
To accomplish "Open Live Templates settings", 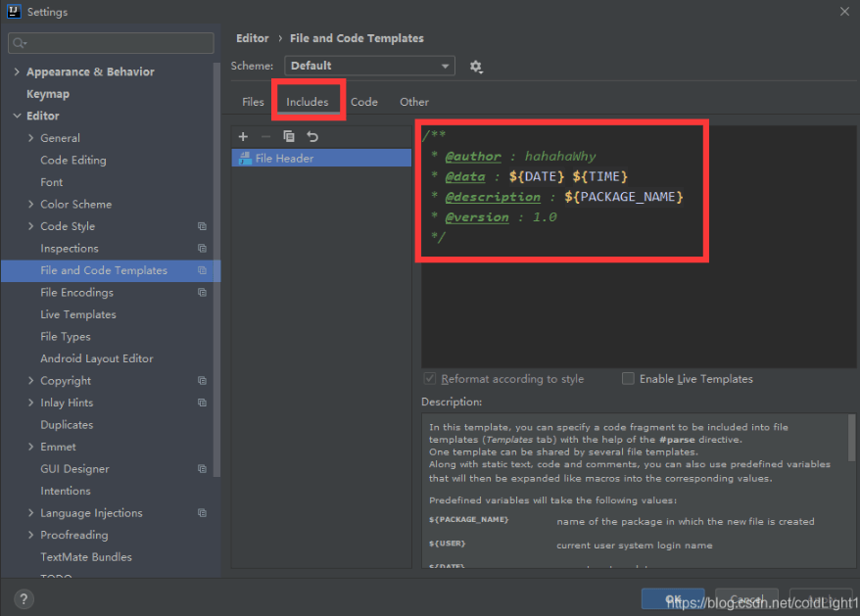I will tap(78, 314).
